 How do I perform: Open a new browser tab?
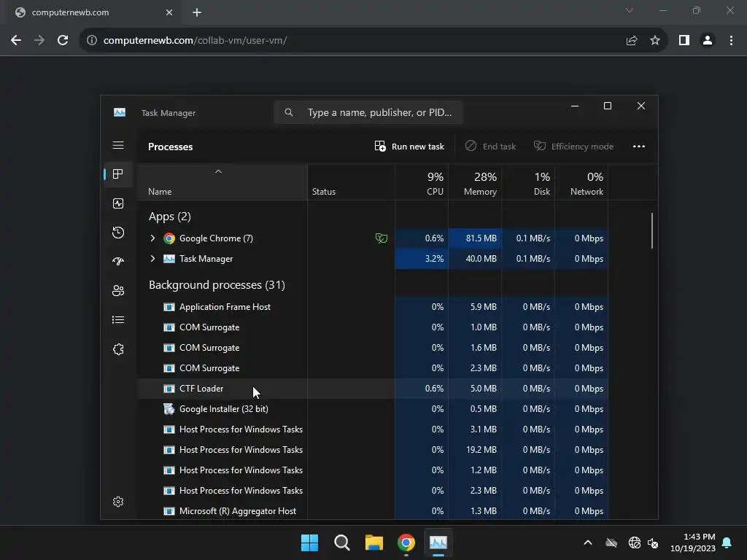tap(197, 12)
